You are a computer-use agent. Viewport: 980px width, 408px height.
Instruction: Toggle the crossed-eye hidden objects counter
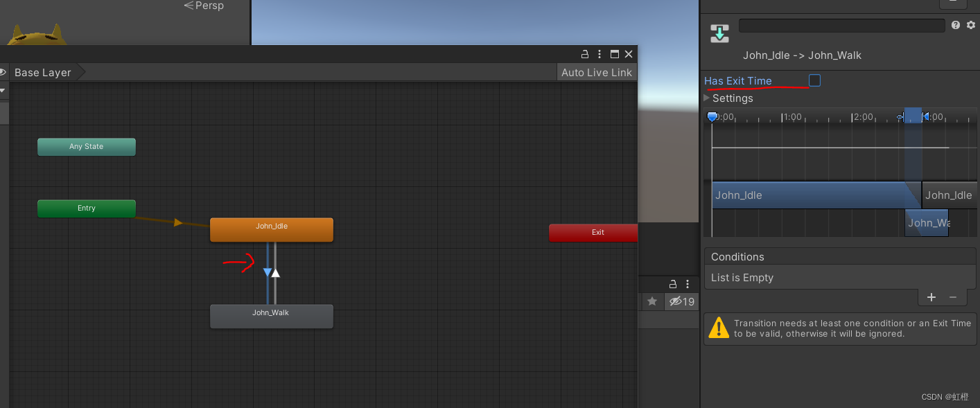[681, 301]
